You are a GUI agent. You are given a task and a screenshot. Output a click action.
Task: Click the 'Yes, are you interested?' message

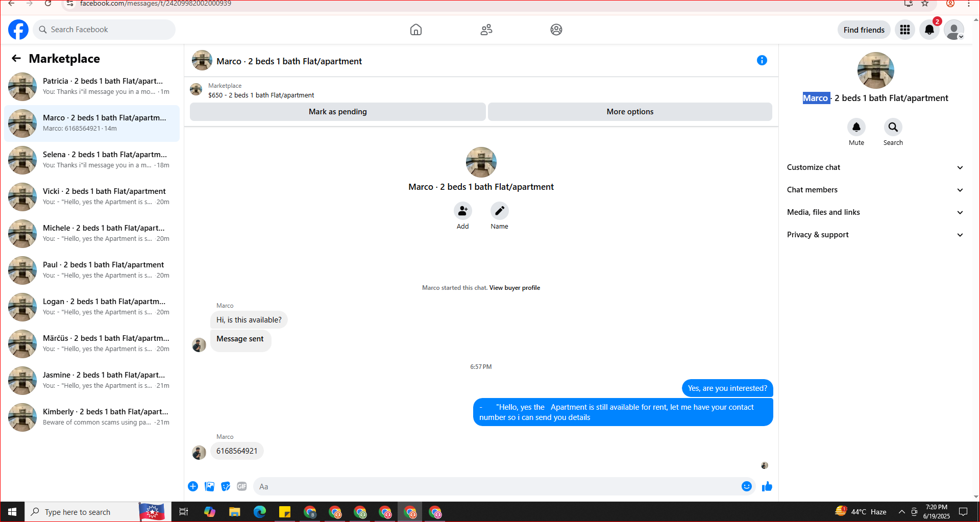coord(727,388)
